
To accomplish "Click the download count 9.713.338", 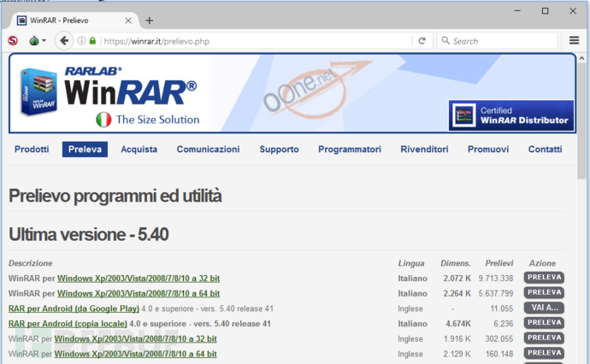I will click(x=496, y=279).
